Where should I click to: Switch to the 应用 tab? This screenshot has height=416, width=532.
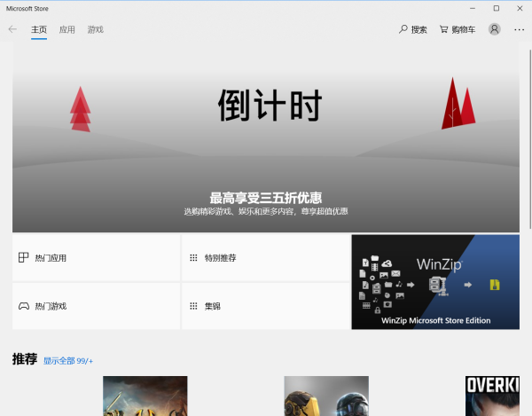pyautogui.click(x=66, y=30)
